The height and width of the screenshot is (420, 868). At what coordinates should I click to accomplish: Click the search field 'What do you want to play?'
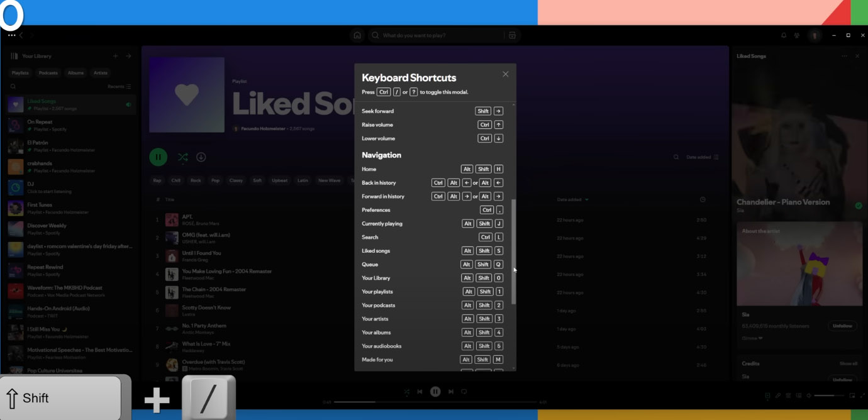[440, 35]
